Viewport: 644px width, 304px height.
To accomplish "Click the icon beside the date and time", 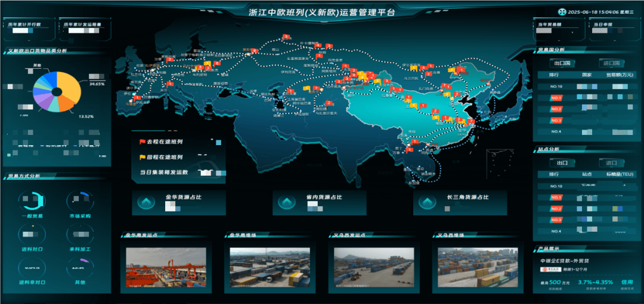I will pyautogui.click(x=562, y=11).
